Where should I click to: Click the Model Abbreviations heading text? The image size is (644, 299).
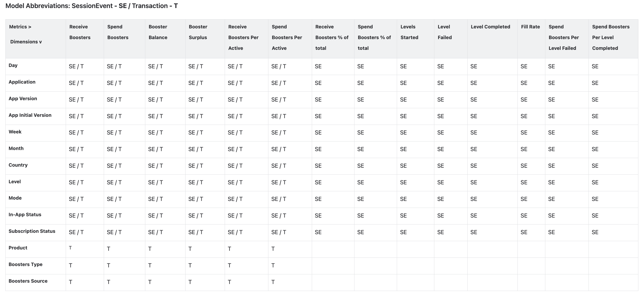[x=91, y=6]
